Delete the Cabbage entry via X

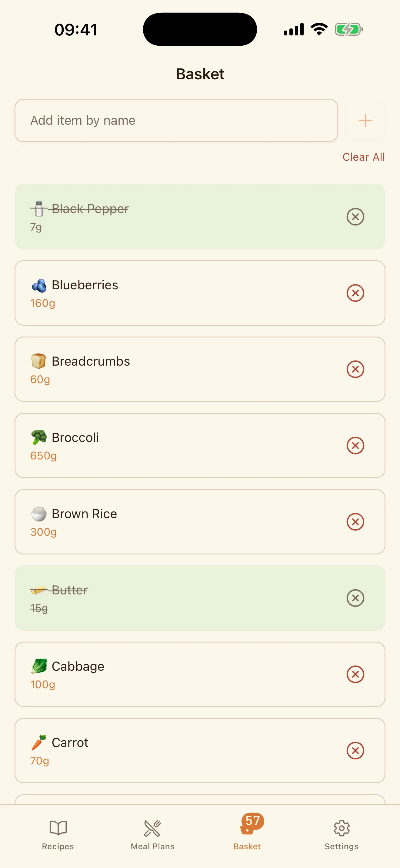click(x=355, y=674)
